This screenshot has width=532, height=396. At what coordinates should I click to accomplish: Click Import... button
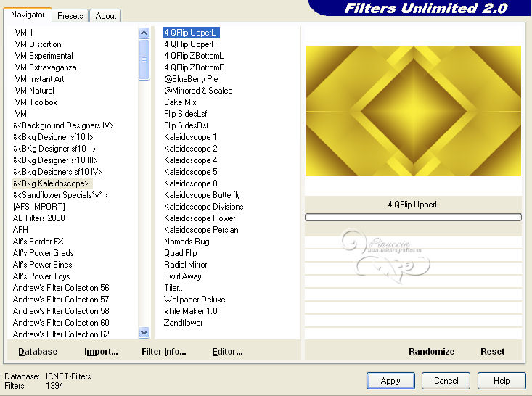(101, 352)
